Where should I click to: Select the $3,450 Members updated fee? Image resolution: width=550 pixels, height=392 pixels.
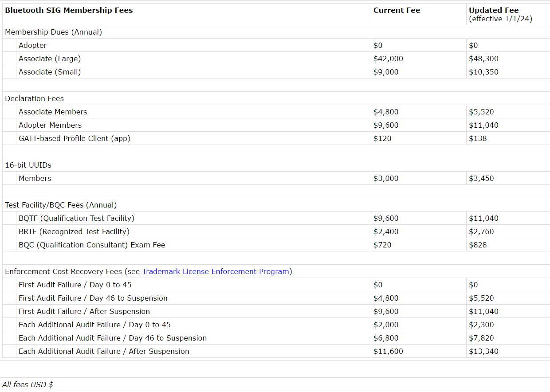481,178
